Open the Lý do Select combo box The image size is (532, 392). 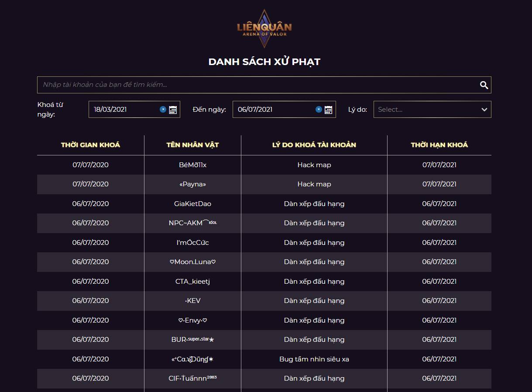[x=432, y=110]
